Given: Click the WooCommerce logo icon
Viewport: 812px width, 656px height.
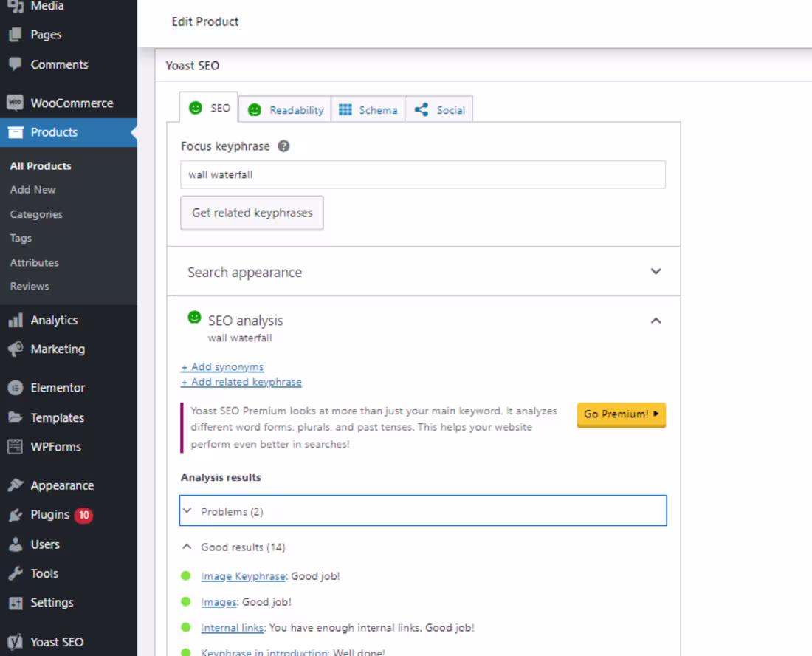Looking at the screenshot, I should [x=15, y=103].
